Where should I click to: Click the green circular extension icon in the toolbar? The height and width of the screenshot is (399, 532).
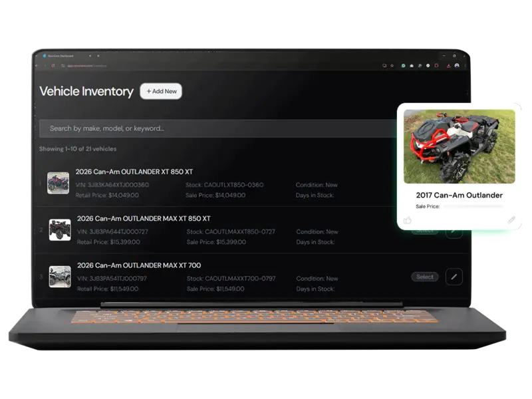click(403, 65)
